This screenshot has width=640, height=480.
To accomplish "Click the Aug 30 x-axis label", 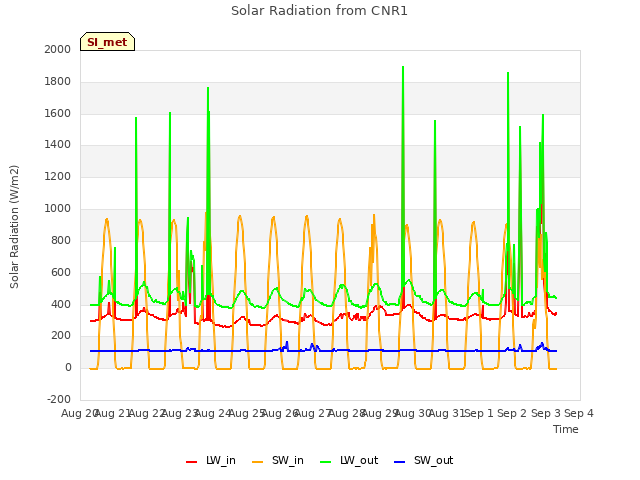I will tap(413, 413).
